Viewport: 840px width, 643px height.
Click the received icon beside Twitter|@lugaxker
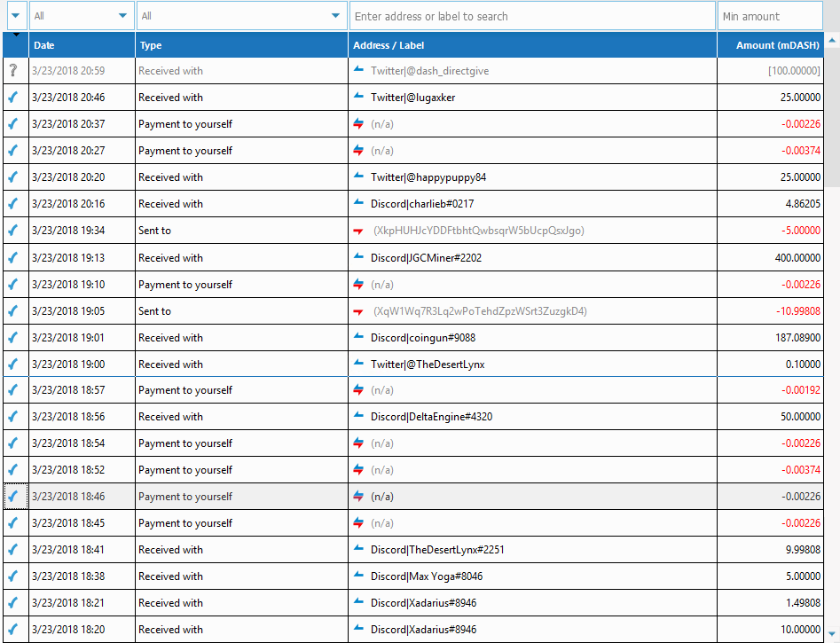pos(359,96)
